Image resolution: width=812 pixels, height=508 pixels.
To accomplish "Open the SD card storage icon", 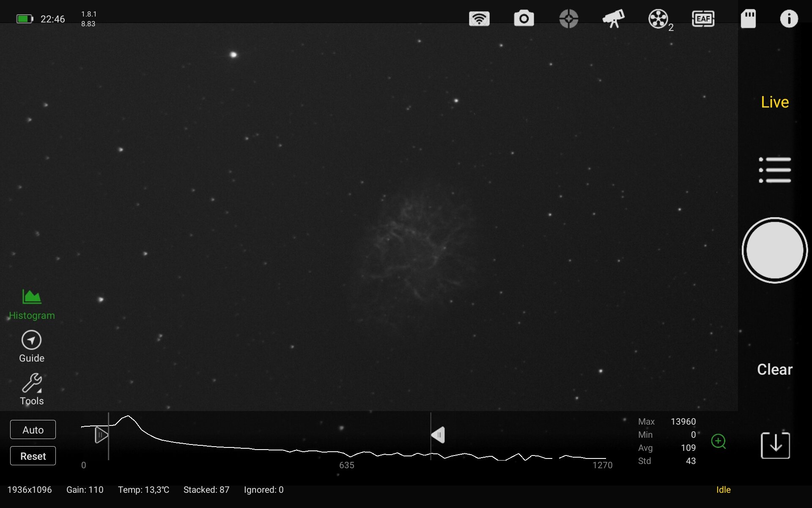I will tap(748, 19).
